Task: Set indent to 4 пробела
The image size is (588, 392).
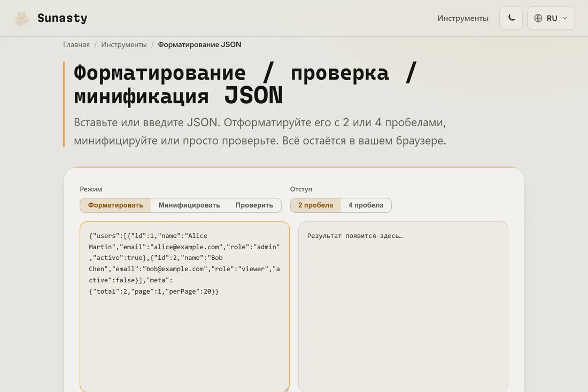Action: [x=366, y=205]
